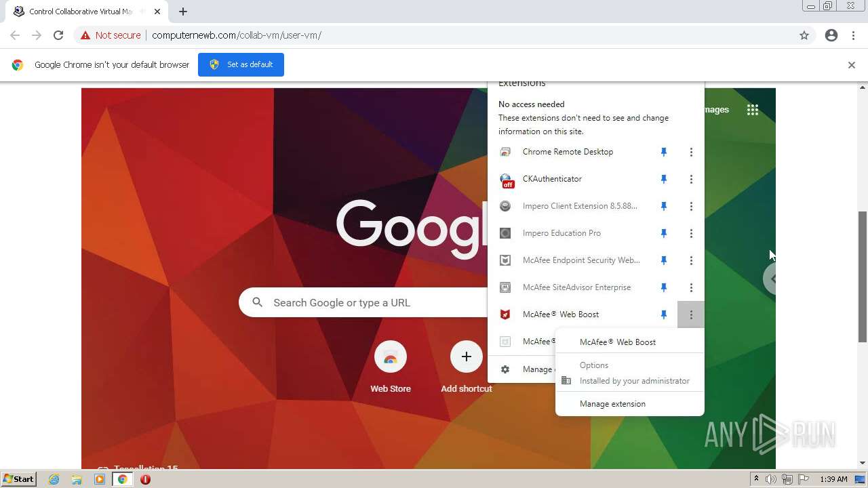Open the Google apps grid
868x488 pixels.
click(753, 110)
